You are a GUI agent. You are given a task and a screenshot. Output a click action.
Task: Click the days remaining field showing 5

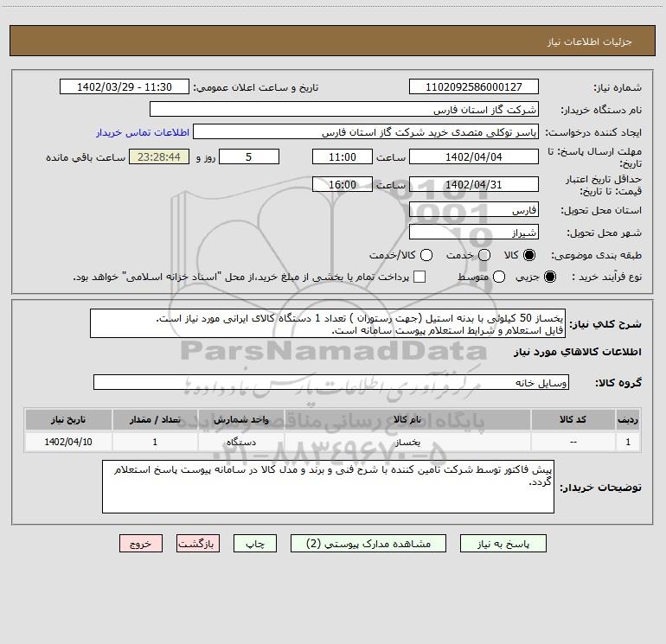click(x=249, y=157)
